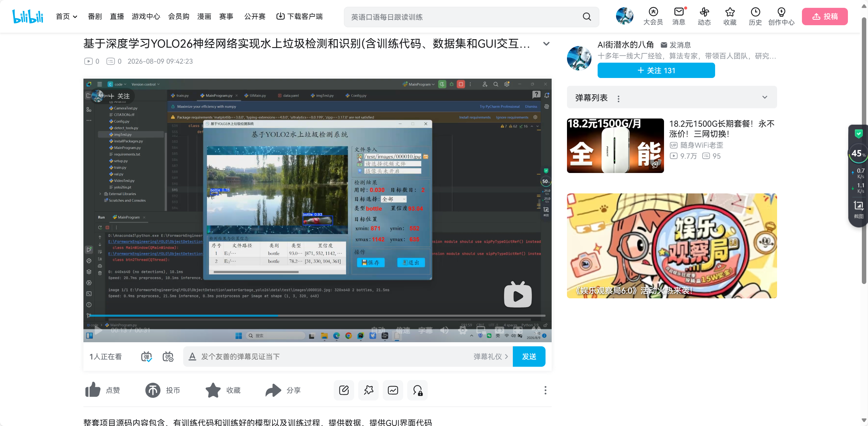
Task: Send a message via 发消息
Action: (x=676, y=45)
